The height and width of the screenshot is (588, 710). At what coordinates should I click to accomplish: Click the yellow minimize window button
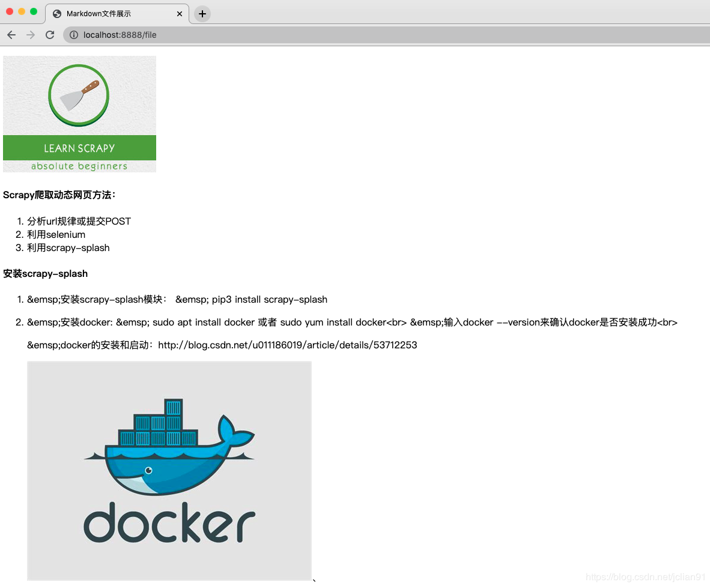coord(21,11)
